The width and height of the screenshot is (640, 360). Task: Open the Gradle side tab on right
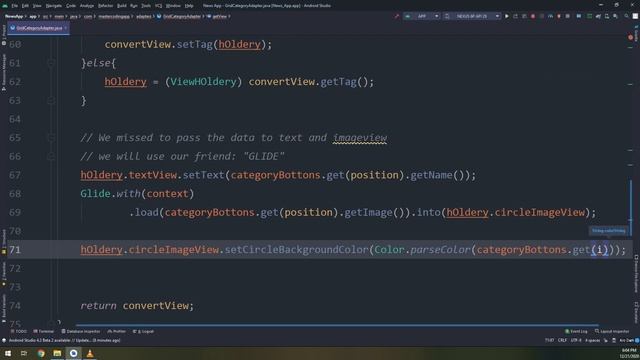pos(636,33)
